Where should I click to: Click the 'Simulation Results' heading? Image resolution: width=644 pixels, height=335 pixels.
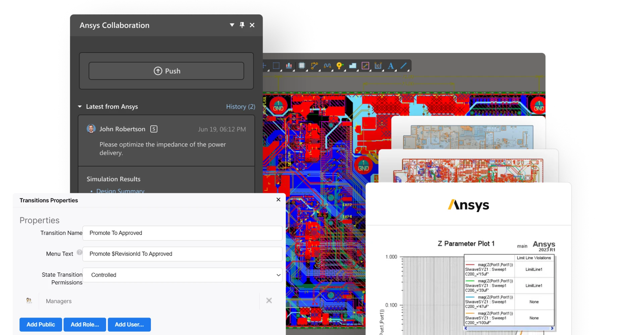(x=113, y=179)
